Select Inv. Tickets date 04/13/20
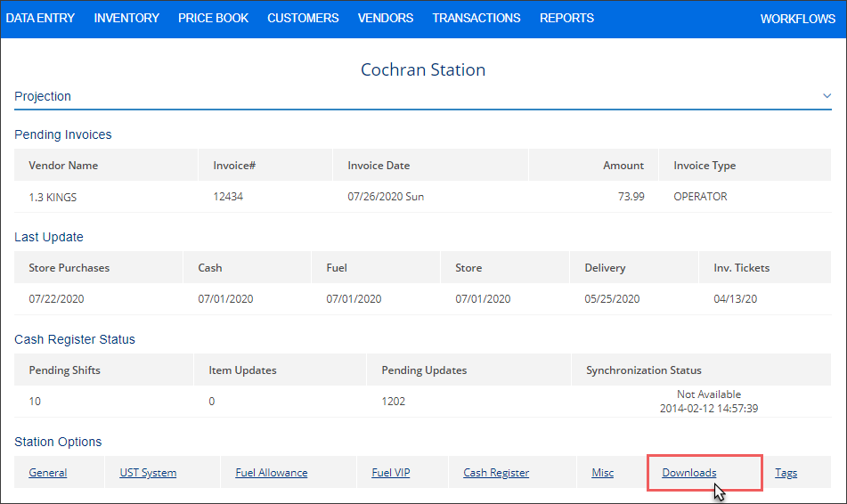 [735, 298]
